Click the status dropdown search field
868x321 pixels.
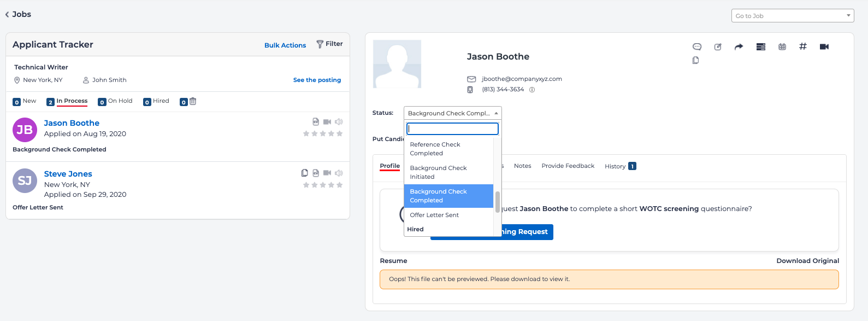coord(452,129)
